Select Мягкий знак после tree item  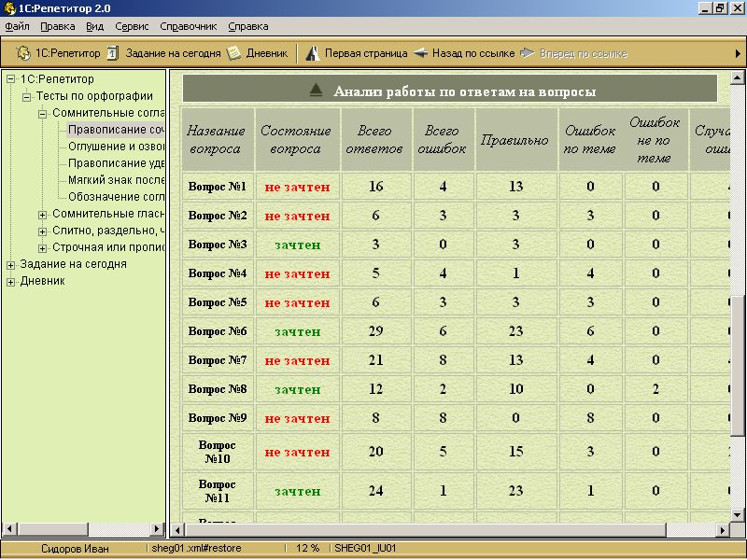pyautogui.click(x=116, y=180)
